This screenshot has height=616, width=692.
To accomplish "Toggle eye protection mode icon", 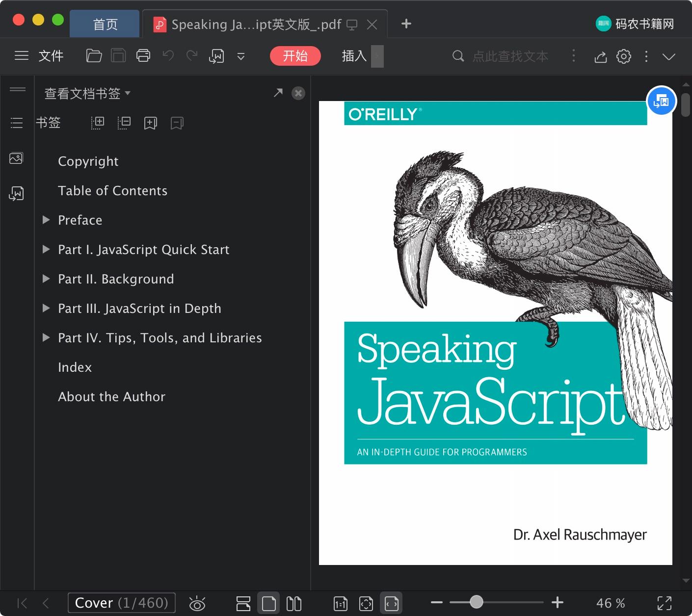I will pos(197,603).
